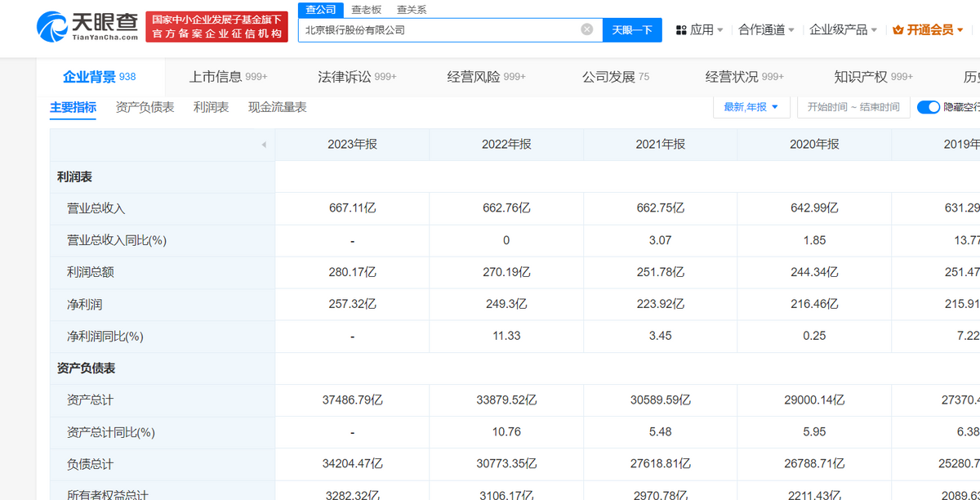Open the 最新,年报 dropdown

tap(751, 107)
